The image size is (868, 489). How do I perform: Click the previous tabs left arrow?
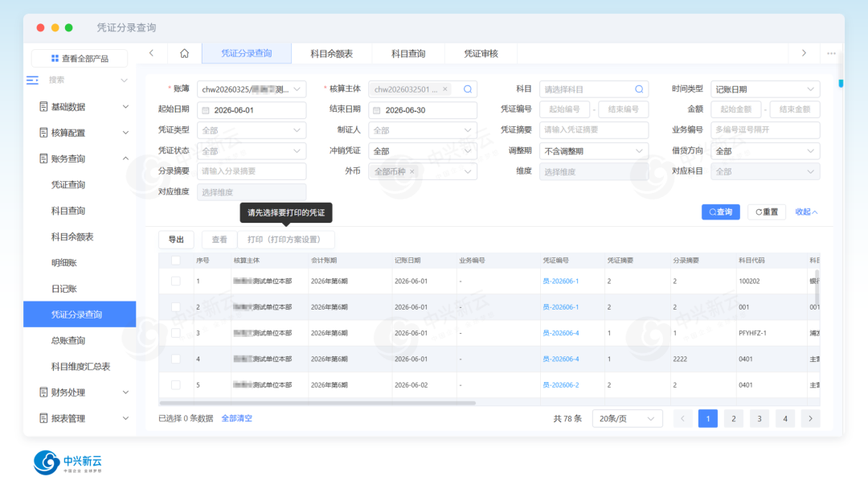[151, 53]
